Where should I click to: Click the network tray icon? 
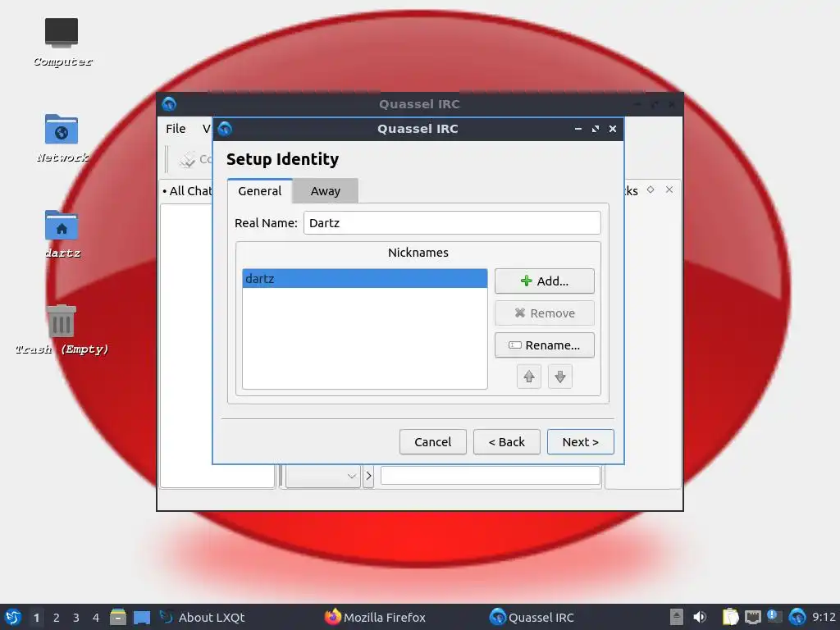[753, 617]
